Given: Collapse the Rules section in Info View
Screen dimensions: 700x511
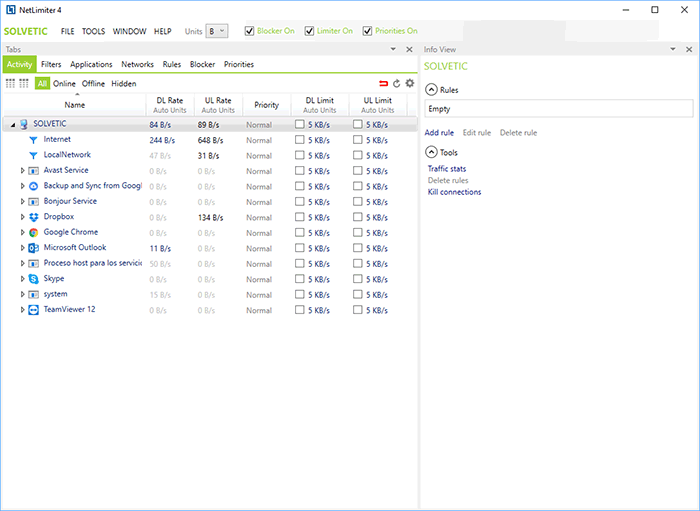Looking at the screenshot, I should coord(431,90).
